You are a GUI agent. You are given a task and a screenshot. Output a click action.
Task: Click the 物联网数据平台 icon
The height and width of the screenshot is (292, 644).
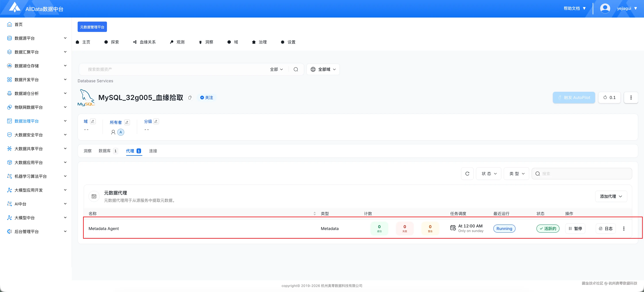[x=9, y=107]
